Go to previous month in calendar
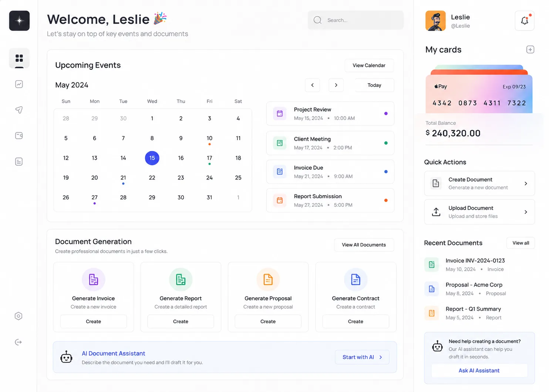Image resolution: width=549 pixels, height=392 pixels. coord(313,85)
